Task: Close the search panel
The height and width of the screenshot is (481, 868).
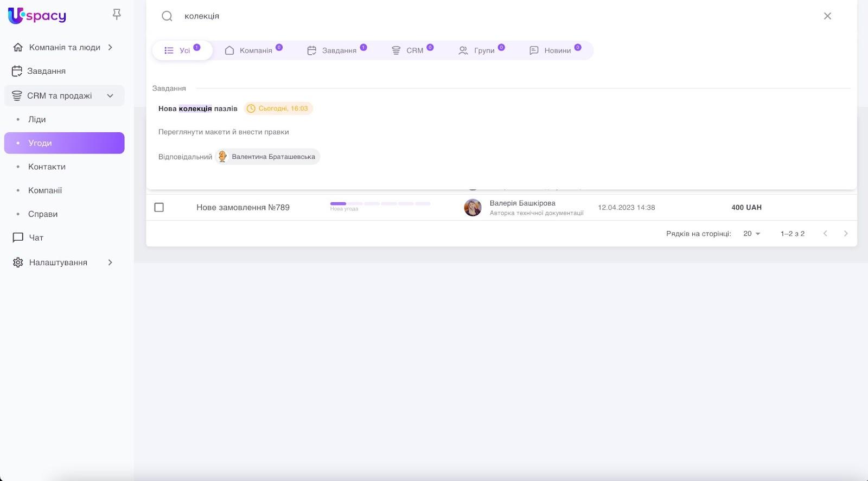Action: pyautogui.click(x=827, y=16)
